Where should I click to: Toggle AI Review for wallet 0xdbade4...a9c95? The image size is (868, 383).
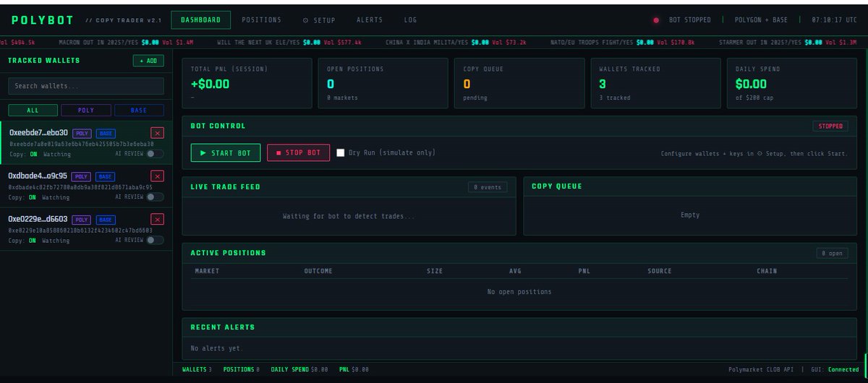155,197
